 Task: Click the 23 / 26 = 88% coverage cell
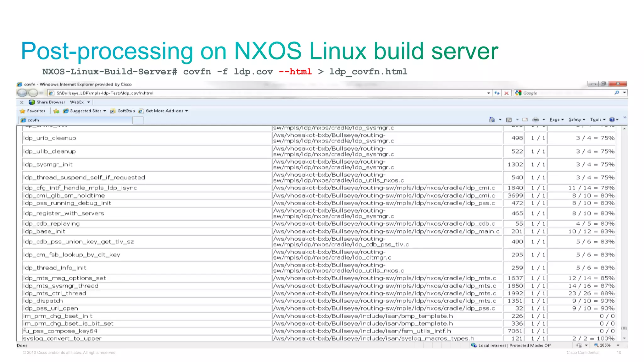click(582, 293)
